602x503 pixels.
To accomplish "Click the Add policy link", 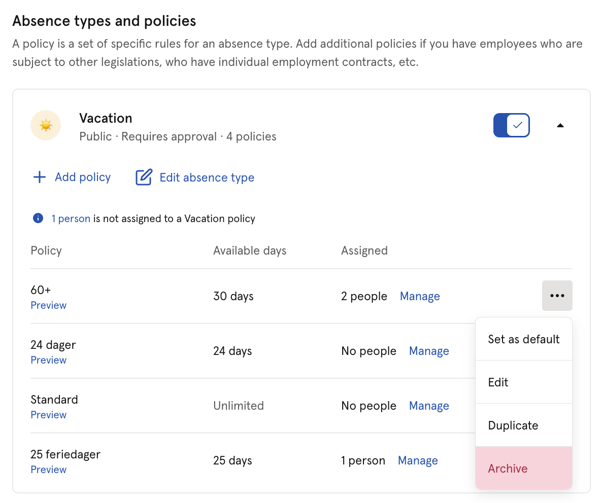I will pyautogui.click(x=82, y=177).
